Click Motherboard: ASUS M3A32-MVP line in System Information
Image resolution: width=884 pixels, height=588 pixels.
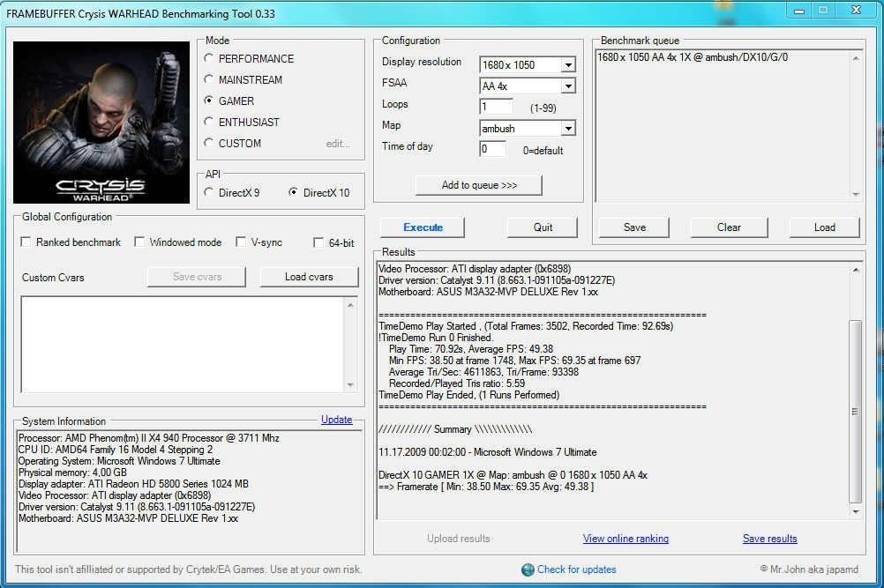click(x=129, y=518)
